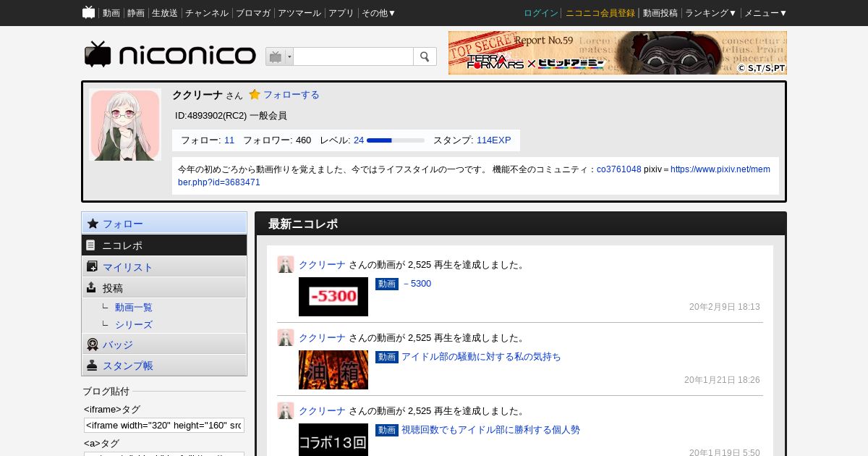Click the follow count 11 link
This screenshot has width=868, height=456.
tap(229, 140)
